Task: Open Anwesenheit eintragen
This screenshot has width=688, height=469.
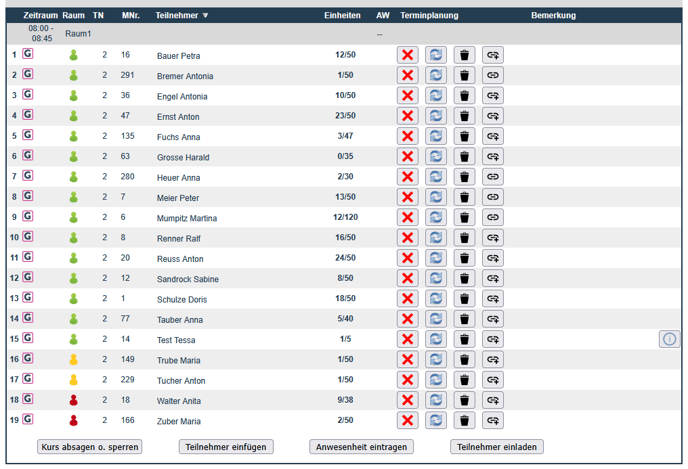Action: pyautogui.click(x=360, y=447)
